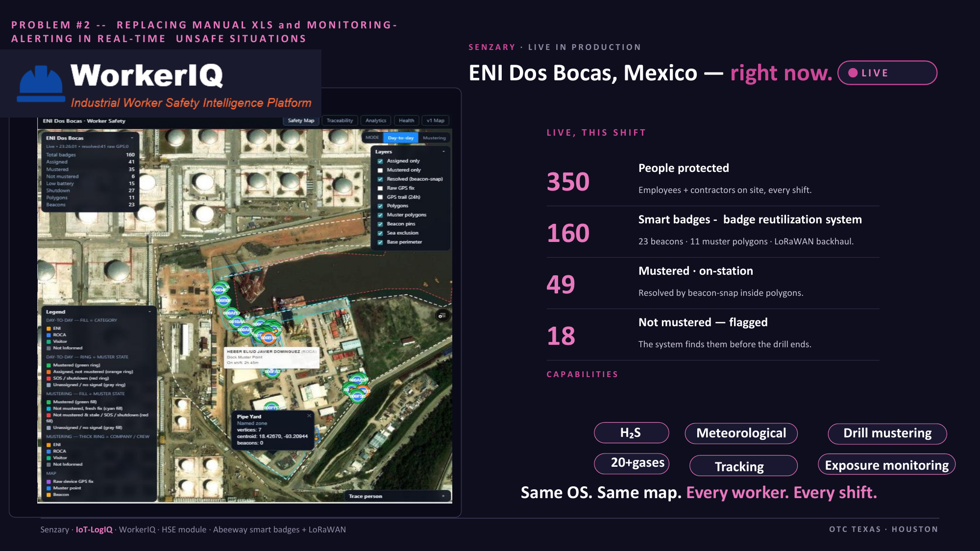Select the 000F3E badge marker
980x551 pixels.
pyautogui.click(x=357, y=396)
